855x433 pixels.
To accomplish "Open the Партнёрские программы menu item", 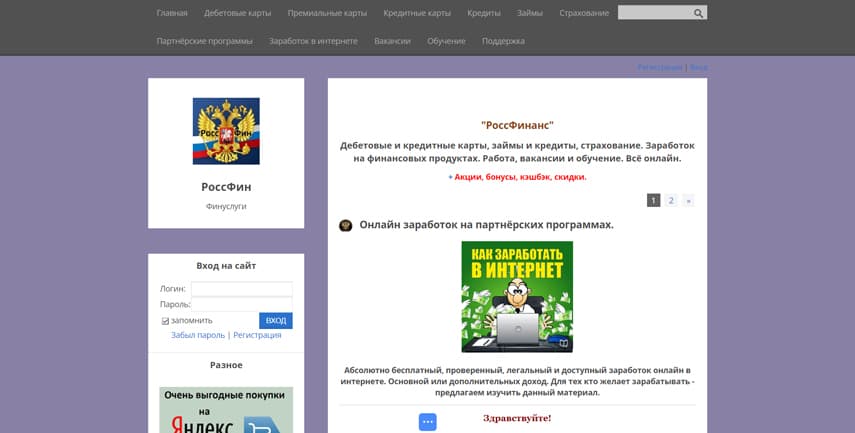I will (204, 41).
